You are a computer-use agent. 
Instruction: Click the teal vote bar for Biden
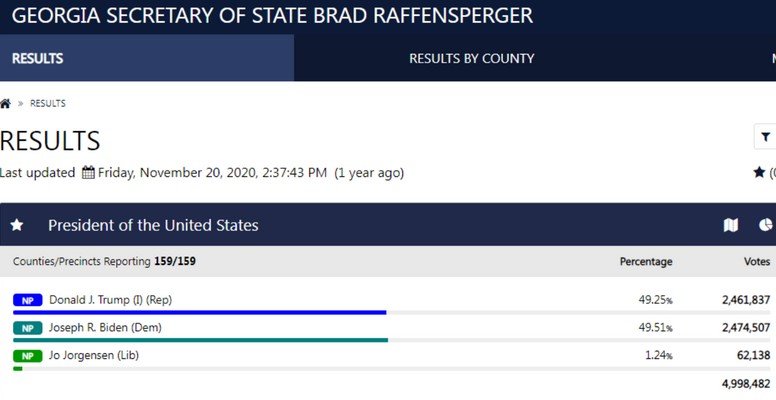coord(200,340)
